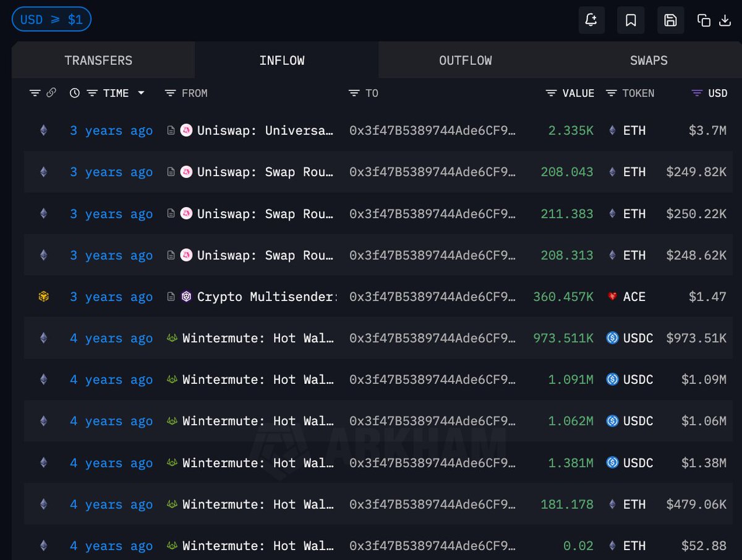This screenshot has height=560, width=742.
Task: Open the TIME column filter
Action: click(92, 93)
